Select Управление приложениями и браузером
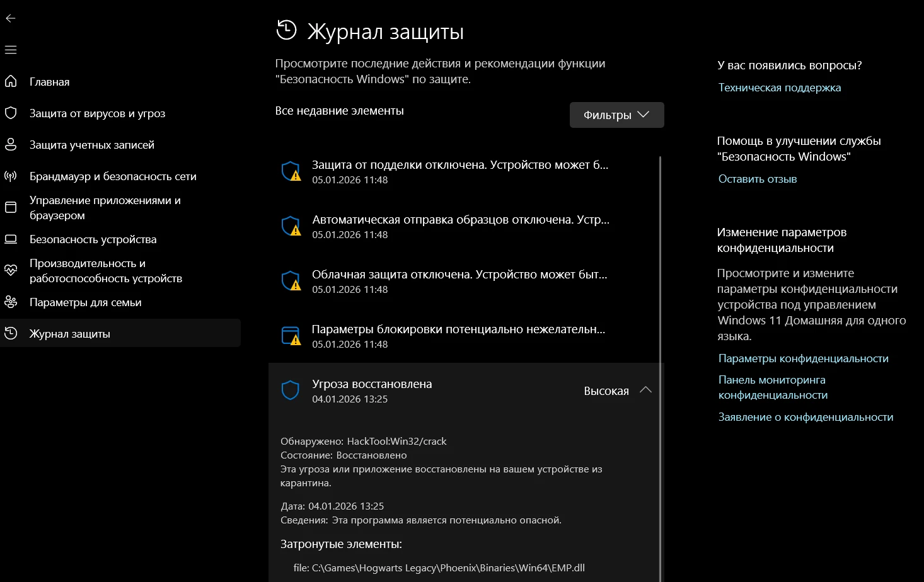Screen dimensions: 924x582 pyautogui.click(x=105, y=207)
